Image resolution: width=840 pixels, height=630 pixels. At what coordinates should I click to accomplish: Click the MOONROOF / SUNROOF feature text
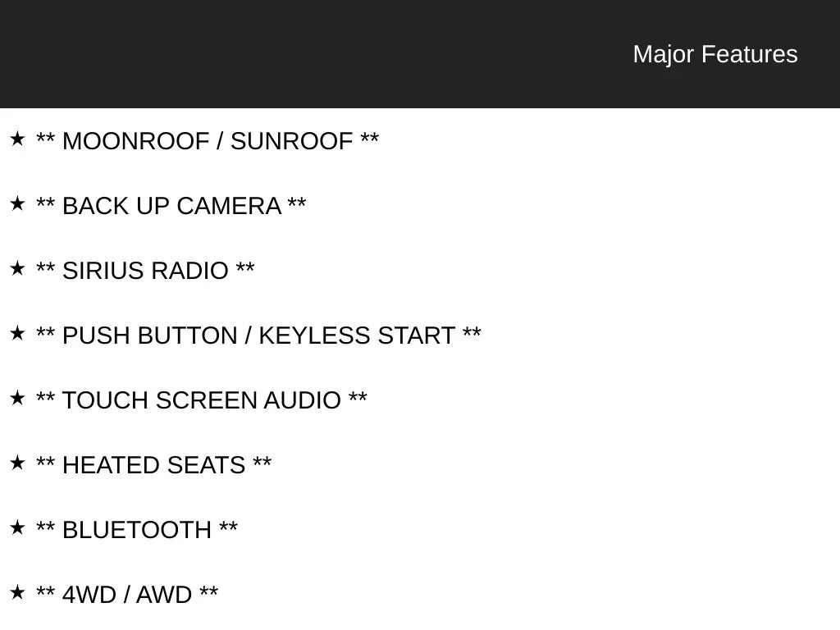click(x=208, y=141)
